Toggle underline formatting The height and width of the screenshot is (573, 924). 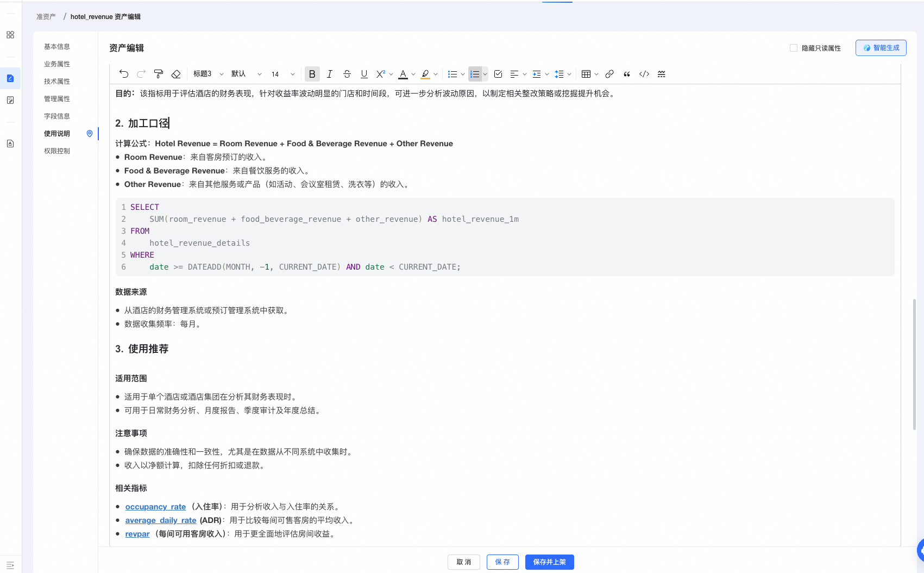364,74
